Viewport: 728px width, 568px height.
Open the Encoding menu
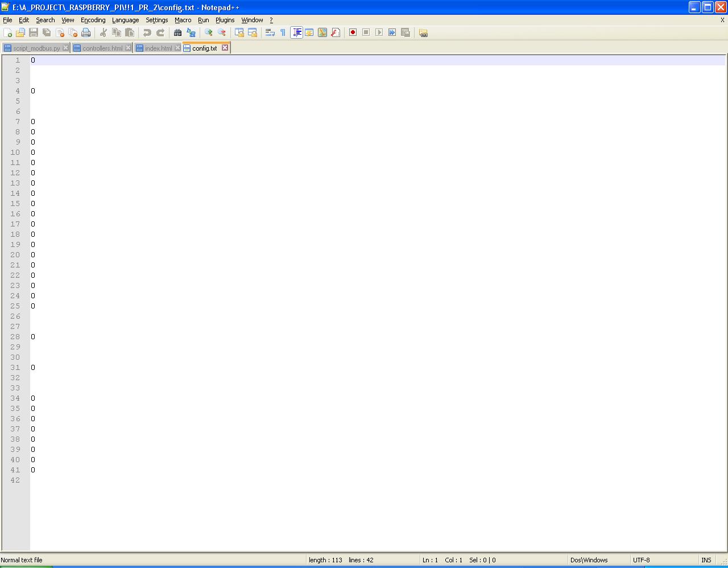[x=93, y=20]
